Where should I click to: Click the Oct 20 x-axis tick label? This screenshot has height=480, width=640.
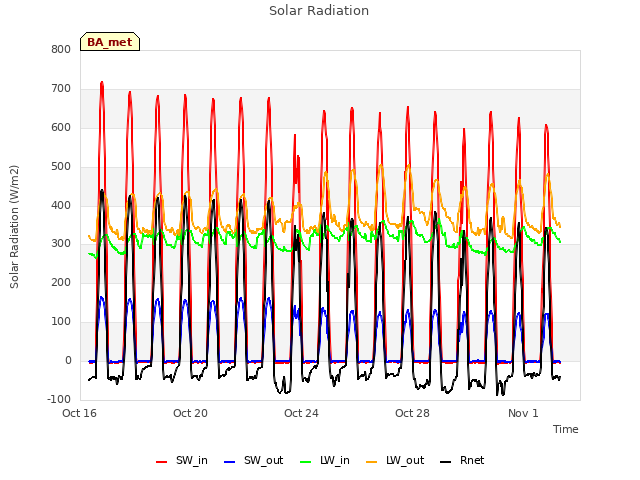coord(191,413)
